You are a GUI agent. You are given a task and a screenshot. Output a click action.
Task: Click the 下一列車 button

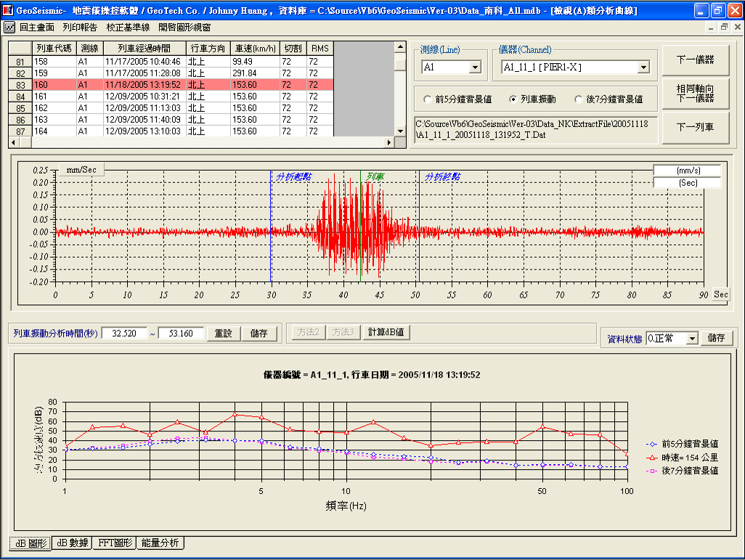point(695,127)
